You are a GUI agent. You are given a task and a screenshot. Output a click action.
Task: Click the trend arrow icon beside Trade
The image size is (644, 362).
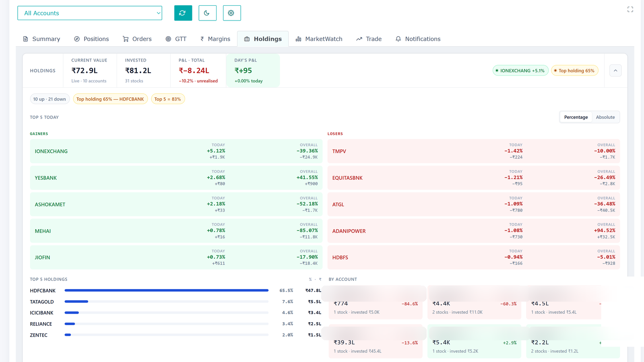point(359,39)
